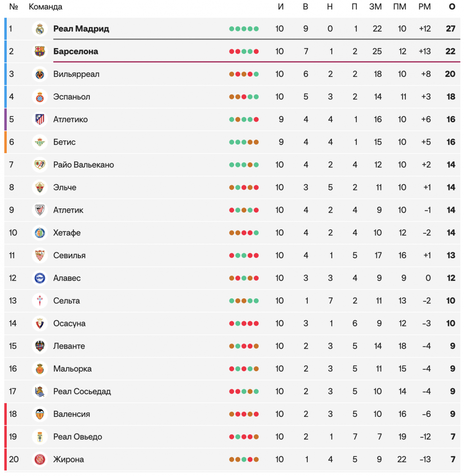Screen dimensions: 464x476
Task: Click the Betis team crest
Action: [x=40, y=142]
